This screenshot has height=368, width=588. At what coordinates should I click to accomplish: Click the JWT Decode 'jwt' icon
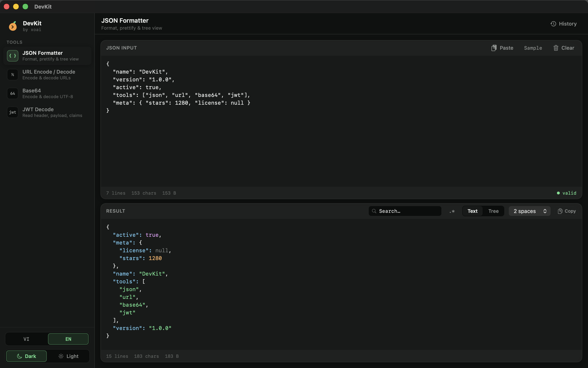point(13,112)
